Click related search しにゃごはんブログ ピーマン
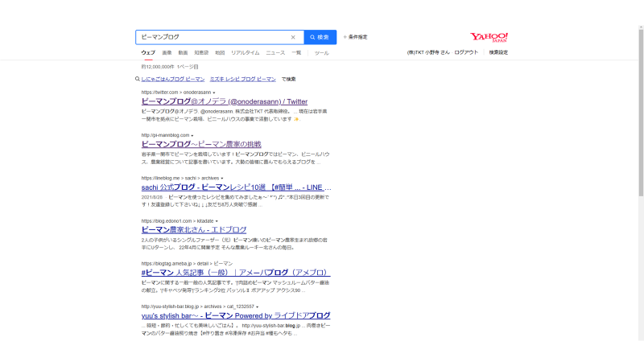The height and width of the screenshot is (362, 644). coord(172,80)
